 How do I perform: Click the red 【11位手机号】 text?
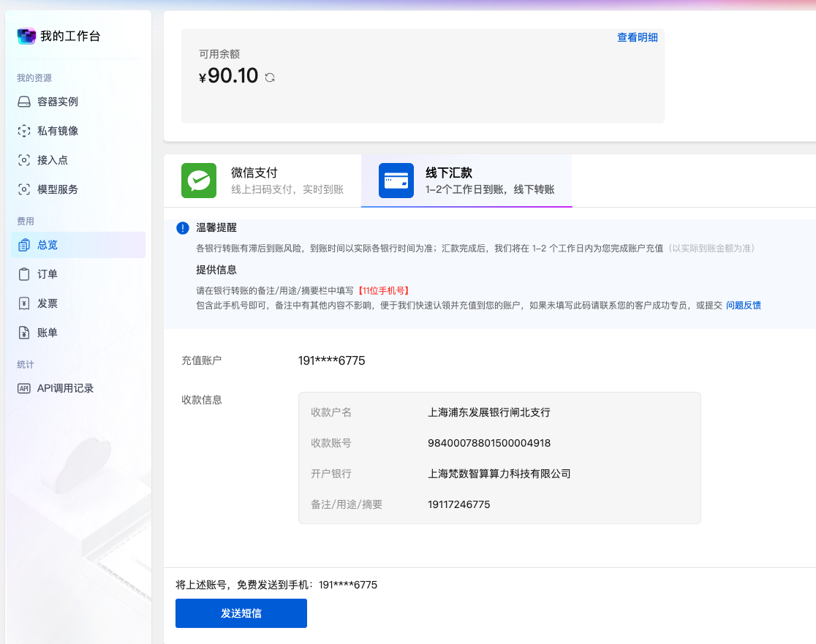(x=384, y=291)
